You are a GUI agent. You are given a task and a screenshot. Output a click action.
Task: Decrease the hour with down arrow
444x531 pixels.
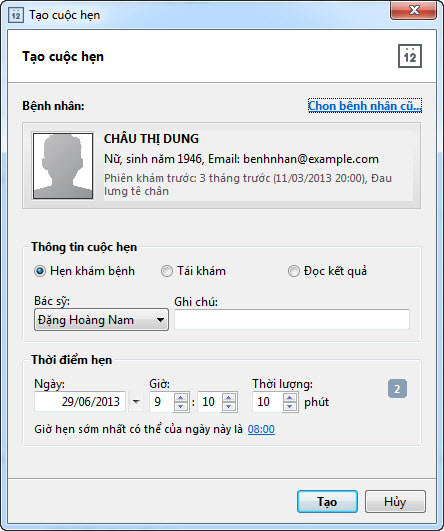pyautogui.click(x=181, y=406)
